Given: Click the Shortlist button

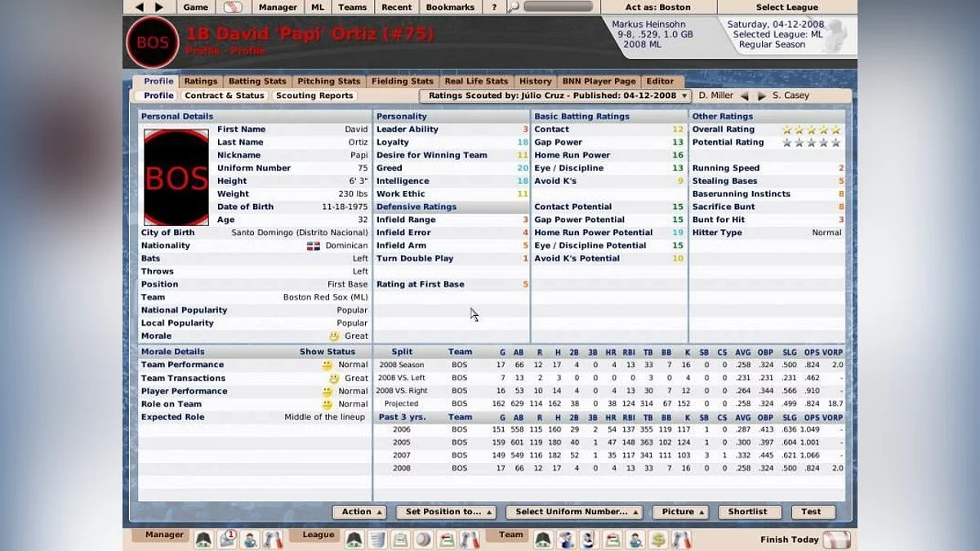Looking at the screenshot, I should click(x=747, y=512).
